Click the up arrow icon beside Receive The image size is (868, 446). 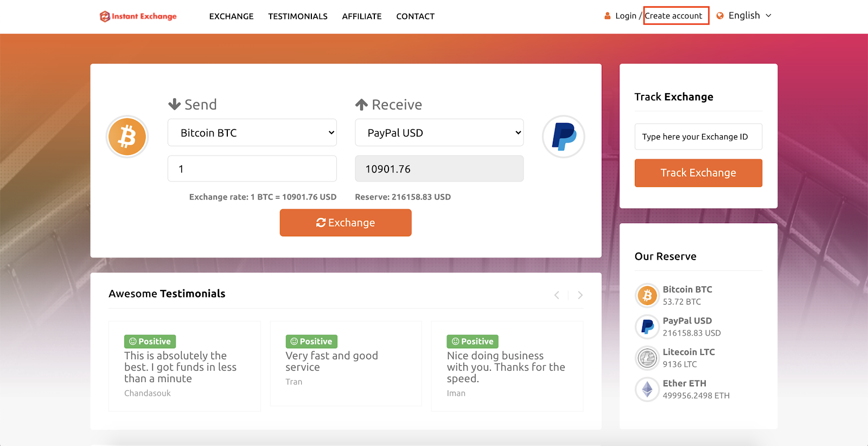[x=361, y=104]
